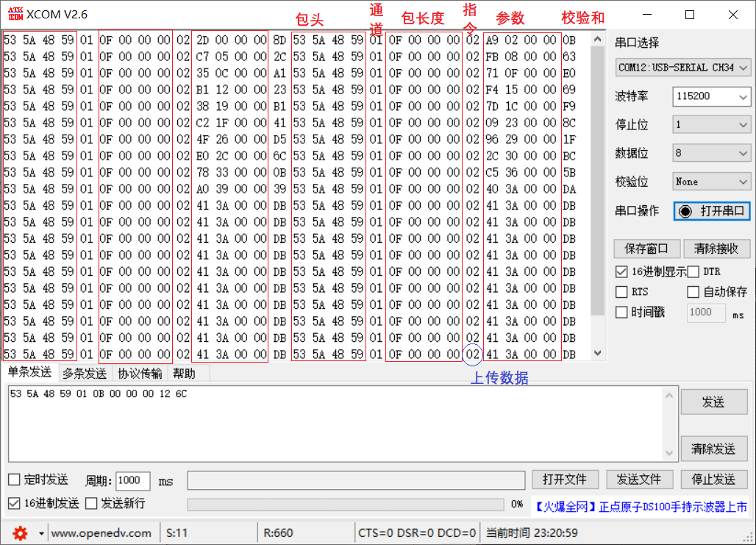
Task: Enable the 定时发送 timed send checkbox
Action: tap(15, 480)
